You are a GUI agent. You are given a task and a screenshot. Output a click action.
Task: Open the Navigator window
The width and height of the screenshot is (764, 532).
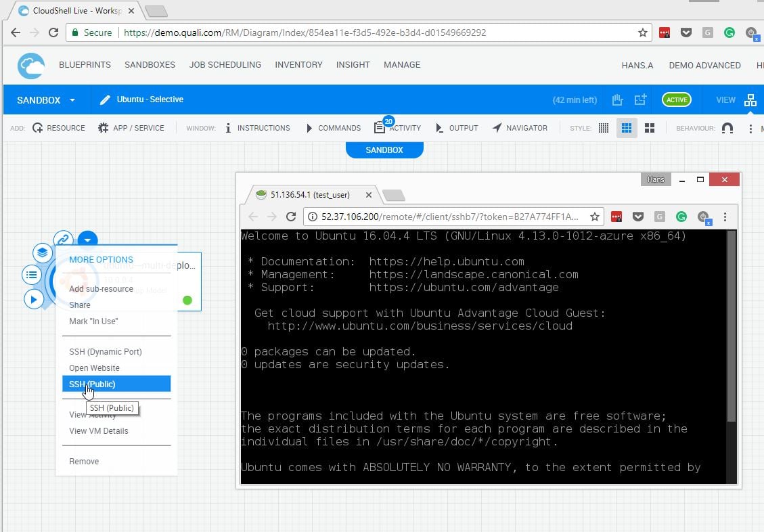(x=520, y=127)
